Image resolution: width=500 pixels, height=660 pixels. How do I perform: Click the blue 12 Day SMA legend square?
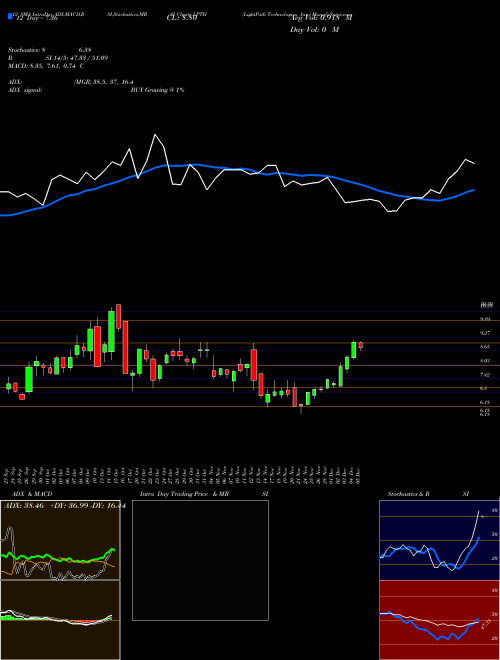pyautogui.click(x=10, y=17)
